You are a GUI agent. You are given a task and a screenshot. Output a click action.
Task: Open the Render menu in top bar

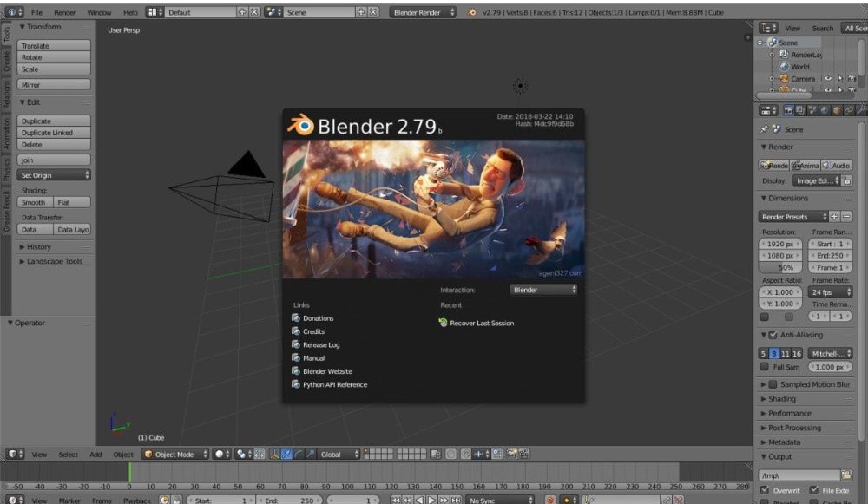pos(65,13)
